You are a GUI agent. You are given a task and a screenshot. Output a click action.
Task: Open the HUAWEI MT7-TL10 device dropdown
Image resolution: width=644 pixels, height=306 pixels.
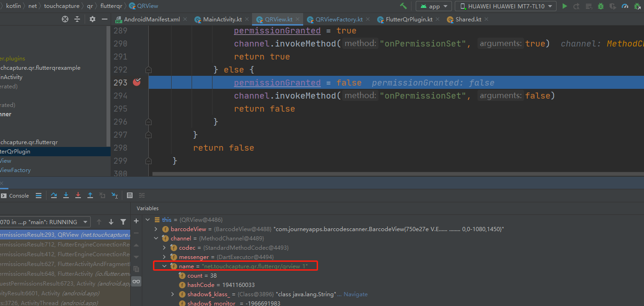pos(505,6)
